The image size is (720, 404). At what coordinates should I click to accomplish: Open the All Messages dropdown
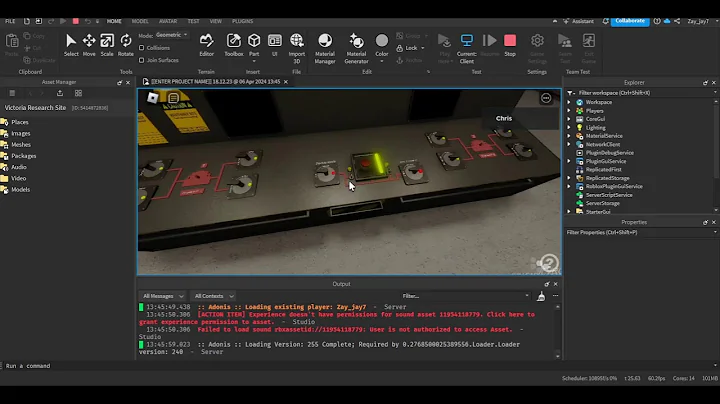[x=163, y=296]
